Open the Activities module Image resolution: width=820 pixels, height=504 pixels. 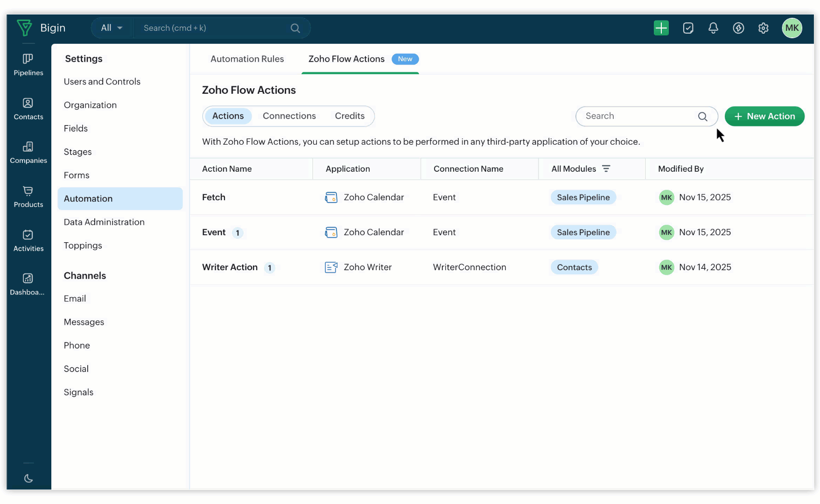point(28,240)
